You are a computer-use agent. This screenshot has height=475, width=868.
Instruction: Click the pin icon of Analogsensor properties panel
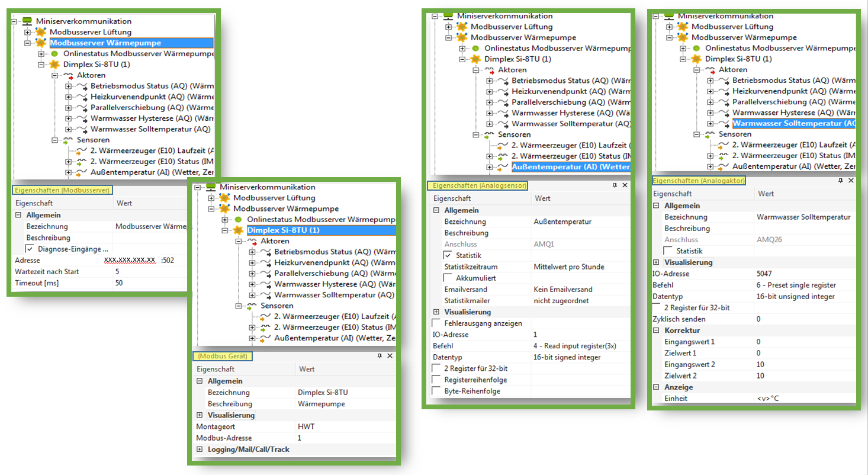point(614,186)
